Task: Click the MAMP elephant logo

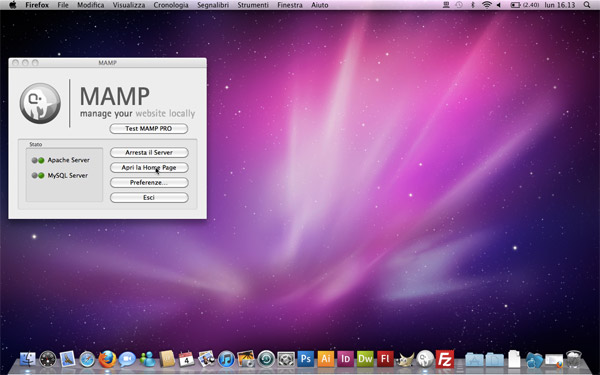Action: click(40, 103)
